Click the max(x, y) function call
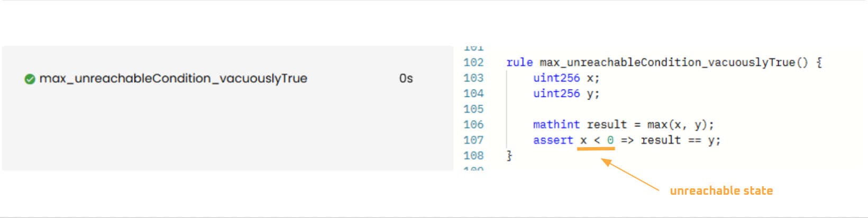The height and width of the screenshot is (218, 868). click(x=680, y=125)
